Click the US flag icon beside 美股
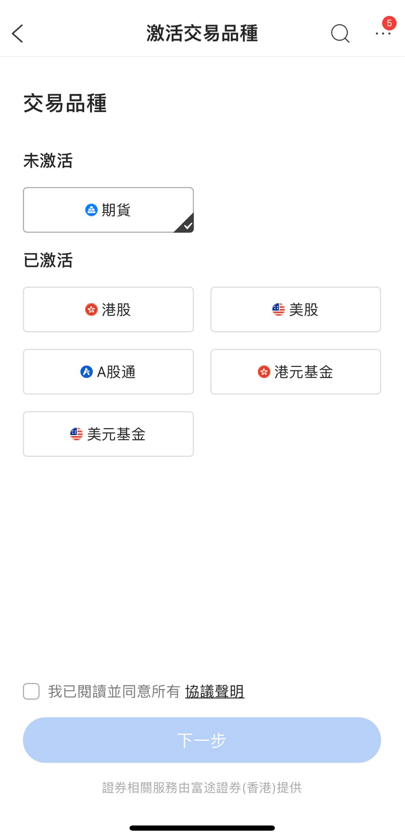 [278, 309]
